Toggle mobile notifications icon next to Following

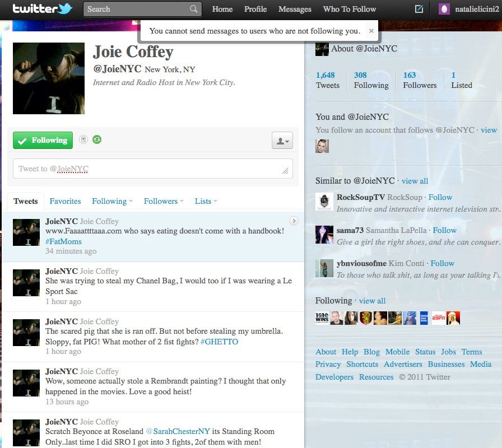(83, 139)
